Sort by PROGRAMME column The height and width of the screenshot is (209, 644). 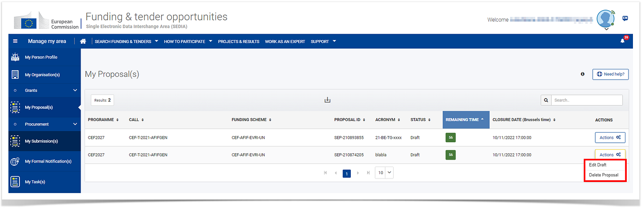tap(103, 120)
